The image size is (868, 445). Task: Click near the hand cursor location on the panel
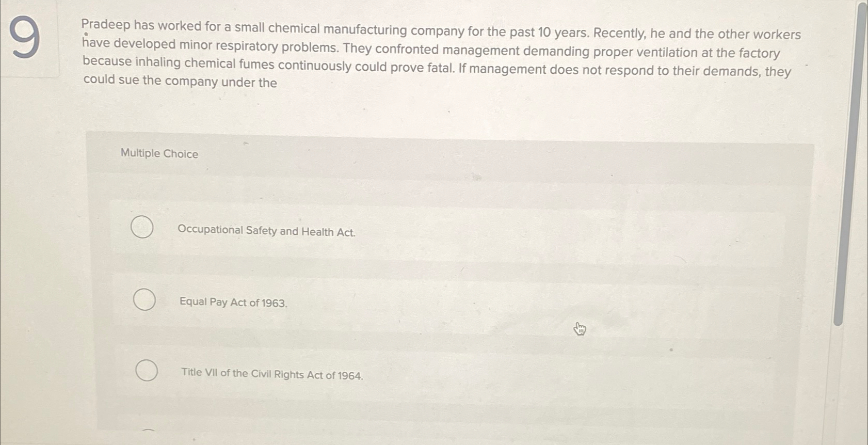click(x=579, y=328)
